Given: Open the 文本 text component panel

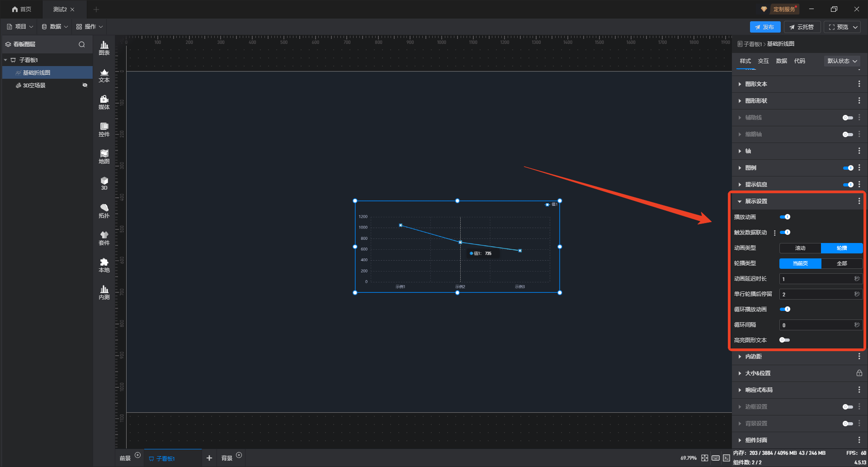Looking at the screenshot, I should click(104, 75).
